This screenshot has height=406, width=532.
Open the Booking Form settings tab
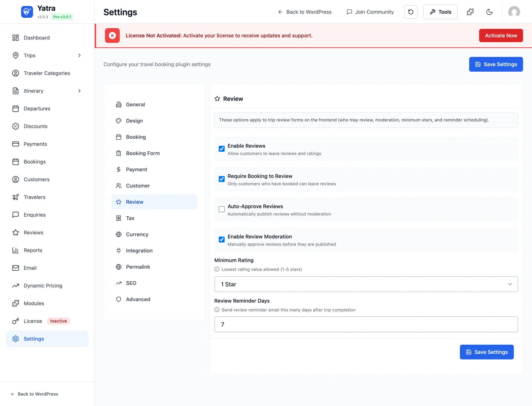[154, 153]
